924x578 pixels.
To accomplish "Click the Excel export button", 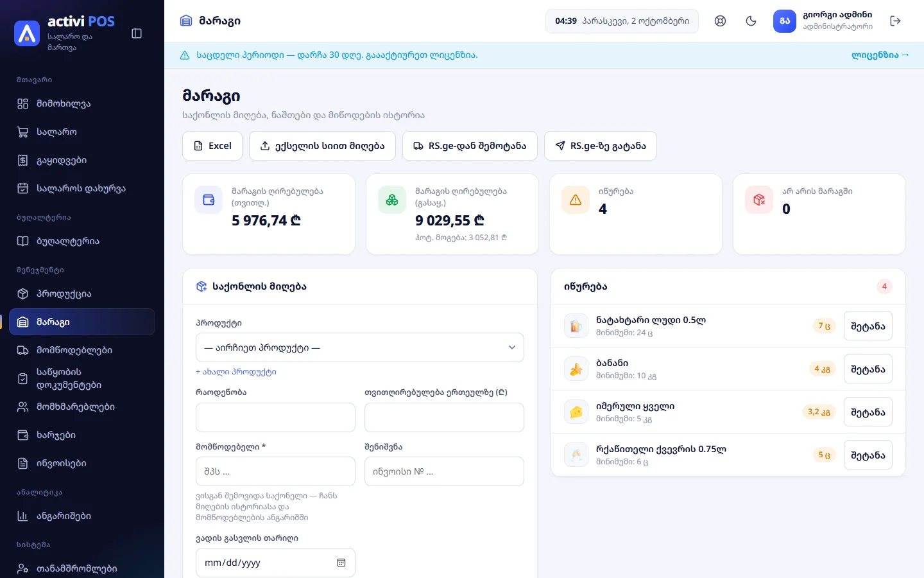I will 212,146.
